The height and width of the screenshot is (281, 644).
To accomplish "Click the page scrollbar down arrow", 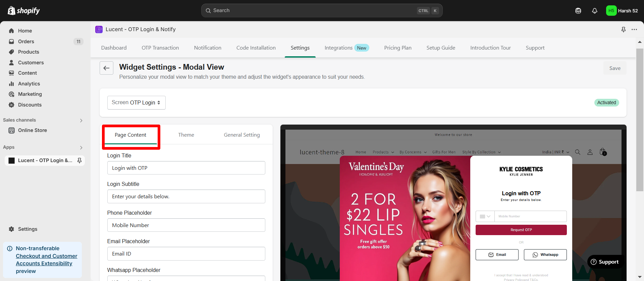I will point(640,277).
